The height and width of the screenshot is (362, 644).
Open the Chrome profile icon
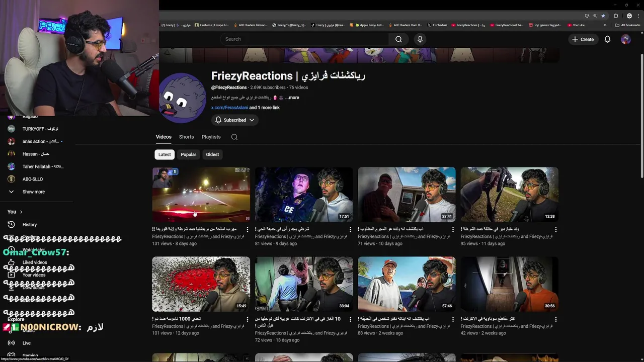[629, 16]
